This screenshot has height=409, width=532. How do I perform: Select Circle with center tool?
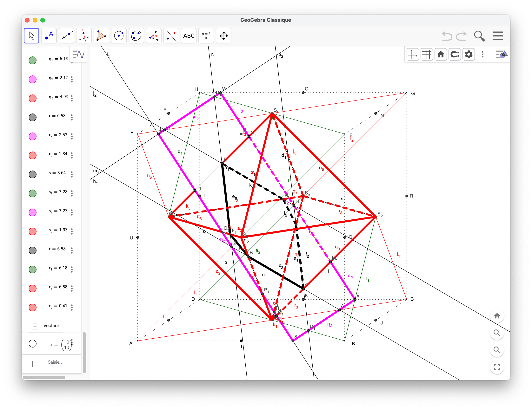[x=119, y=36]
